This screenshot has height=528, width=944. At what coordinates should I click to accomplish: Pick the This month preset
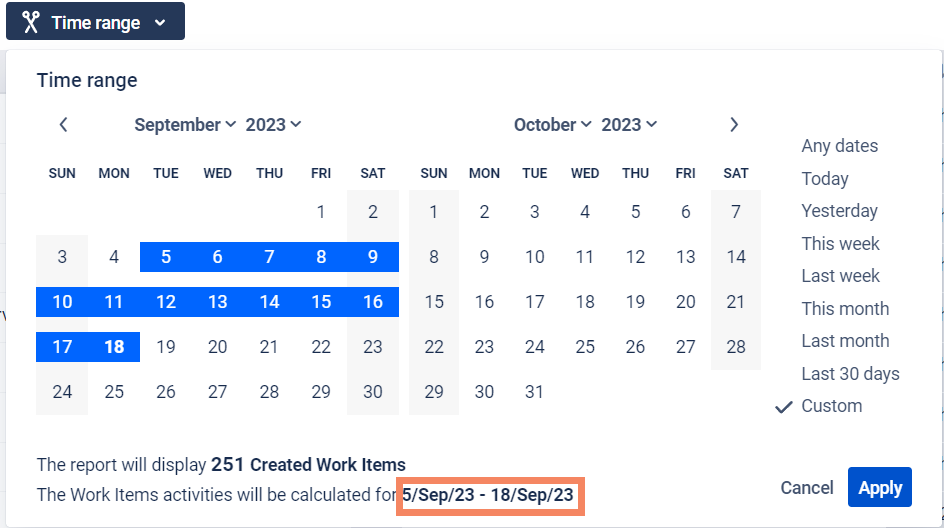pos(844,309)
